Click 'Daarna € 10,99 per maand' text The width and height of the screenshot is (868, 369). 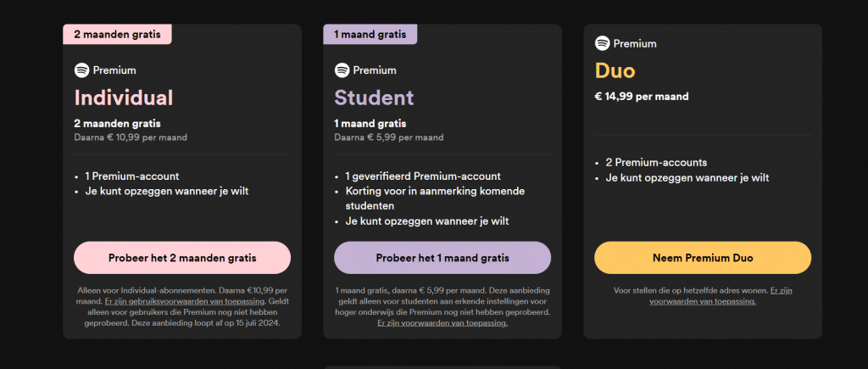[131, 137]
